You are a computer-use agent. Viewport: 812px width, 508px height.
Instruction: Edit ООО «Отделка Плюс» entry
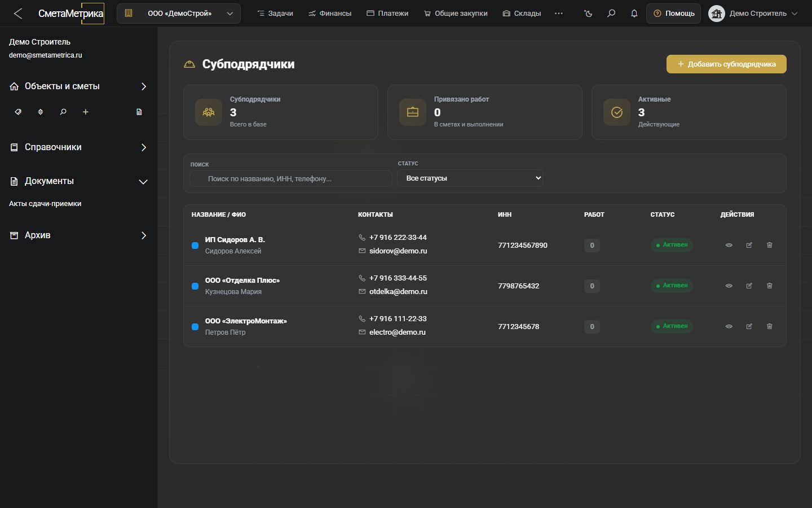coord(749,286)
